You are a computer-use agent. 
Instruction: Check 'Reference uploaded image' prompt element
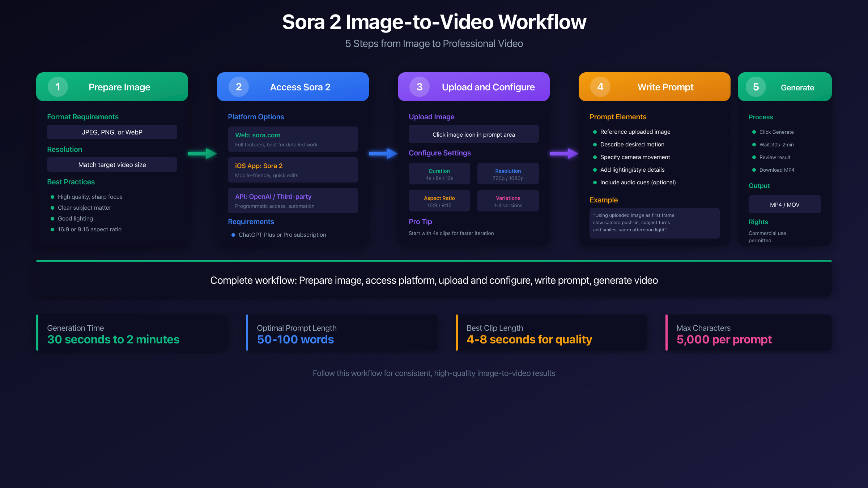[635, 132]
